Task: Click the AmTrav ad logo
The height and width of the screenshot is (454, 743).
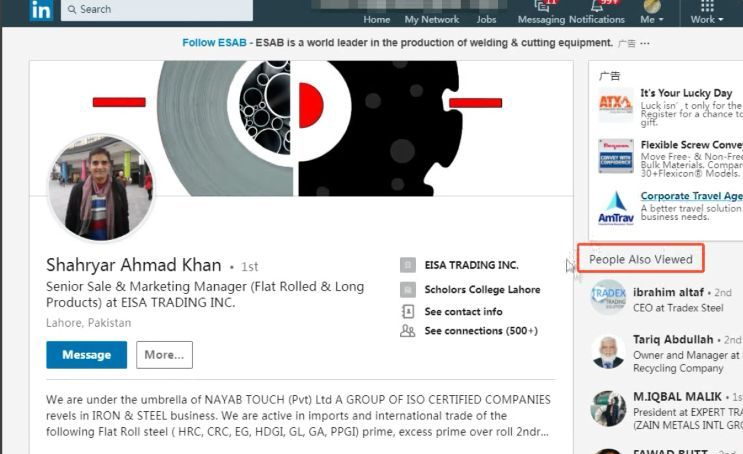Action: pyautogui.click(x=616, y=208)
